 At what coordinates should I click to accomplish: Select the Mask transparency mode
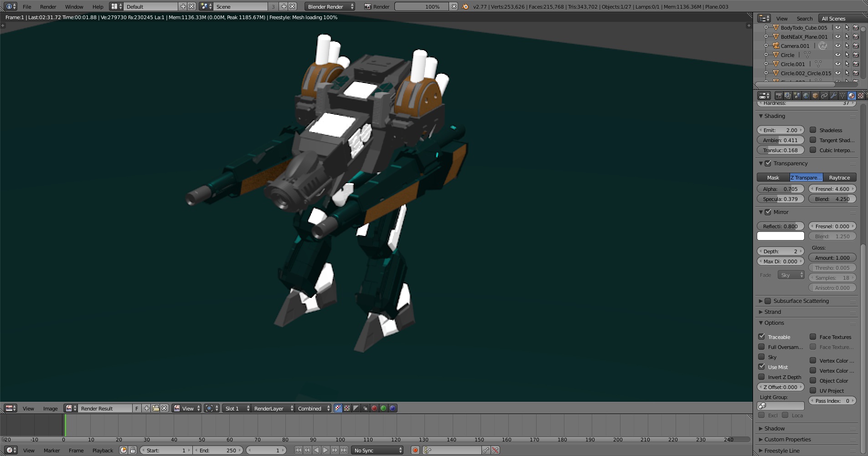pos(773,177)
